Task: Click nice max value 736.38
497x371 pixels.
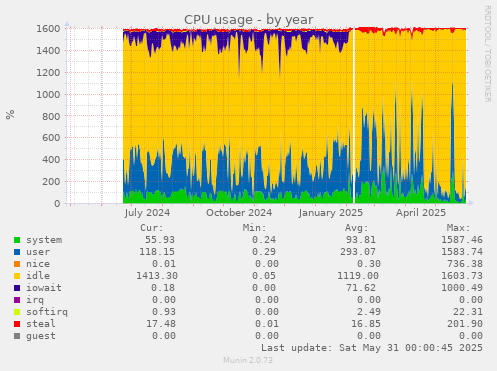Action: coord(465,264)
